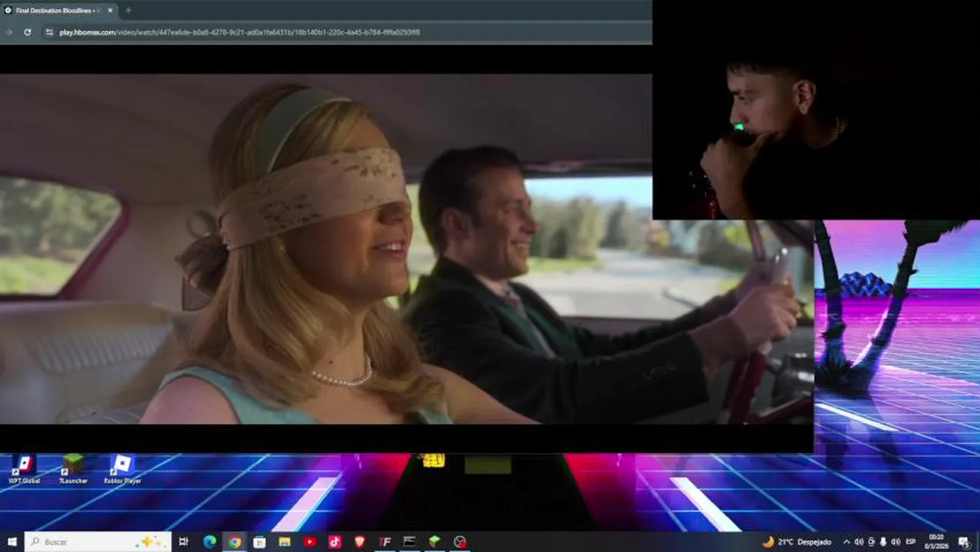Switch to the Final Destination Bloodlines browser tab
The width and height of the screenshot is (980, 552).
pyautogui.click(x=58, y=10)
